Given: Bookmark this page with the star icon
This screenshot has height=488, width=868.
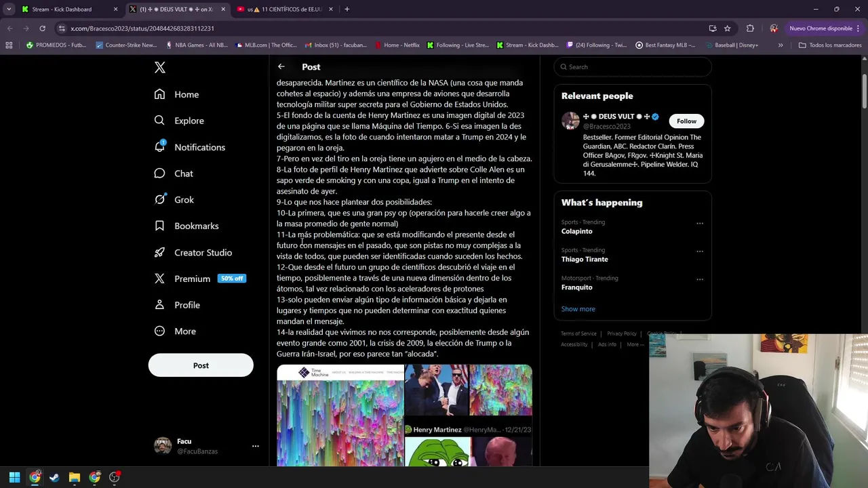Looking at the screenshot, I should pyautogui.click(x=728, y=28).
